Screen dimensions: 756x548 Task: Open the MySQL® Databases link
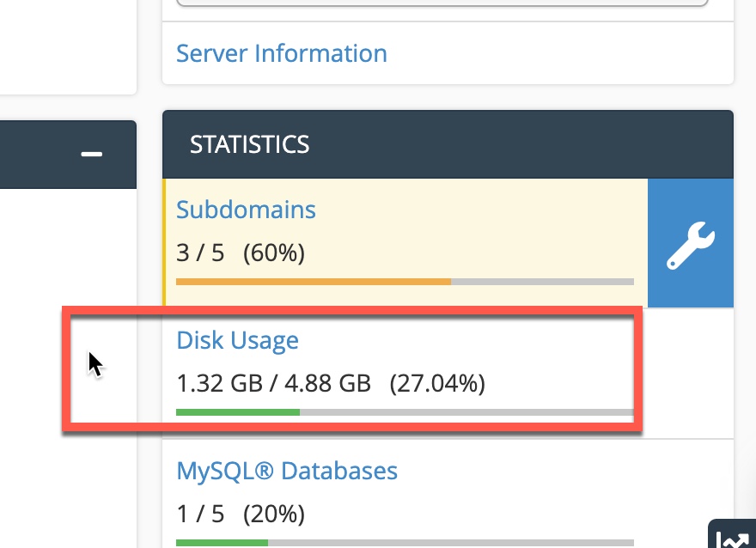pyautogui.click(x=287, y=471)
